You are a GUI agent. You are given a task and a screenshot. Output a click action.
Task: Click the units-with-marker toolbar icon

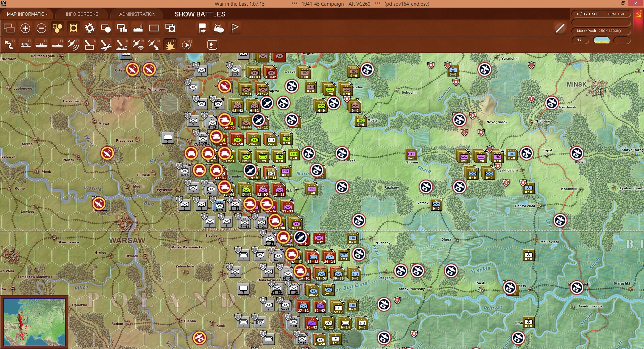coord(170,28)
